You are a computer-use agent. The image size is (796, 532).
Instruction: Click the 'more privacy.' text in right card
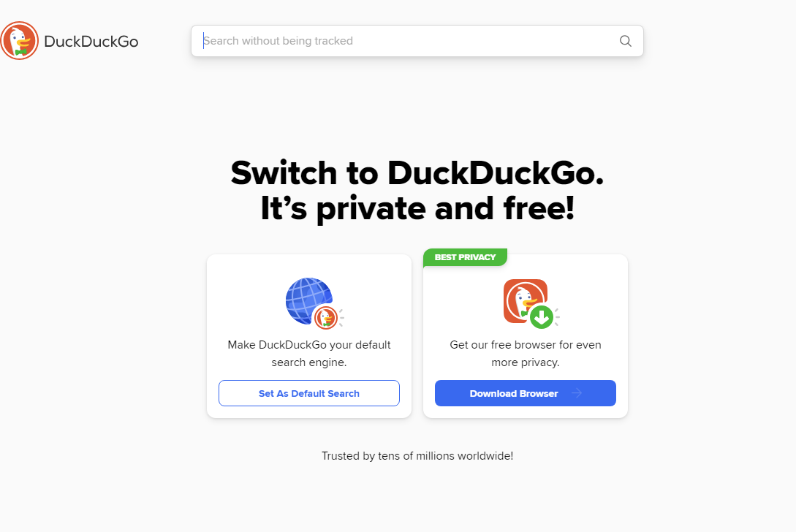pyautogui.click(x=526, y=362)
